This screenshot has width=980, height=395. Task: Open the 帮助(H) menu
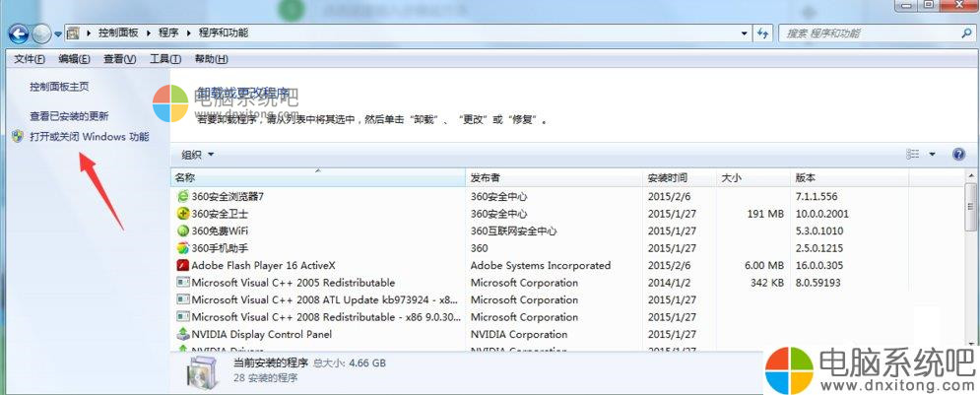pyautogui.click(x=211, y=59)
